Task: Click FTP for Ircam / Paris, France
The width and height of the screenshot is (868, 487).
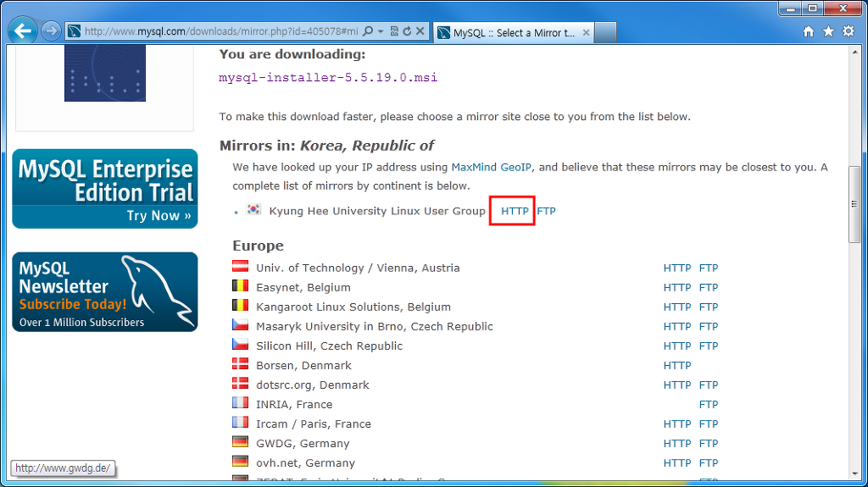Action: tap(709, 424)
